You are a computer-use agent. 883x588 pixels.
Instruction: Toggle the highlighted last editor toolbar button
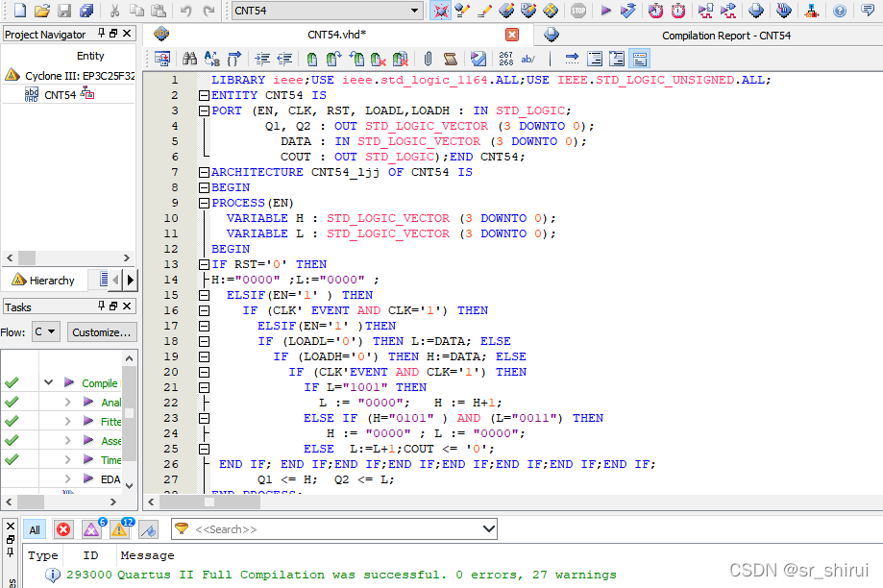[639, 59]
